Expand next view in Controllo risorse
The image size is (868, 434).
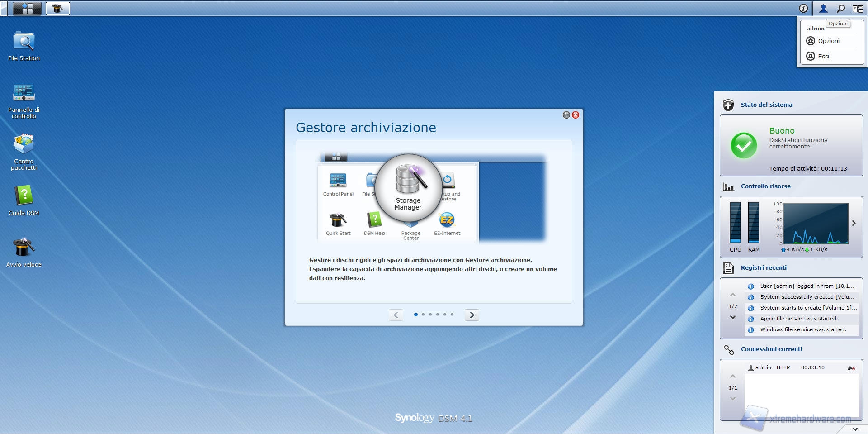coord(854,223)
